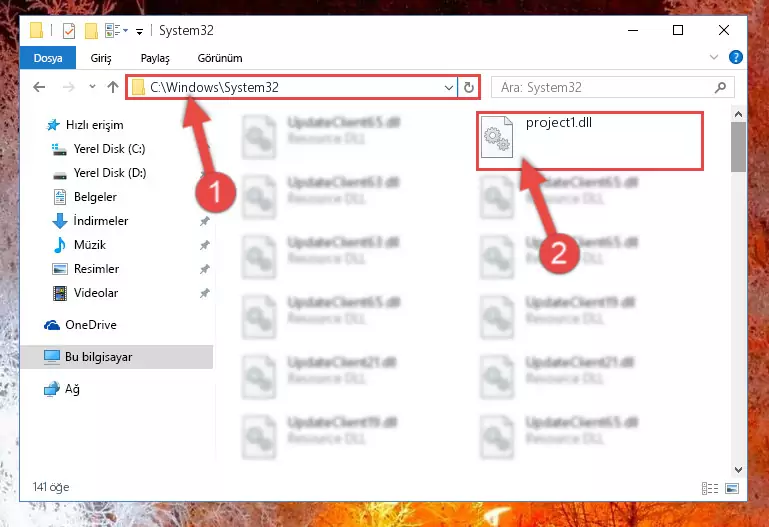This screenshot has height=527, width=769.
Task: Open the Dosya file menu tab
Action: tap(48, 58)
